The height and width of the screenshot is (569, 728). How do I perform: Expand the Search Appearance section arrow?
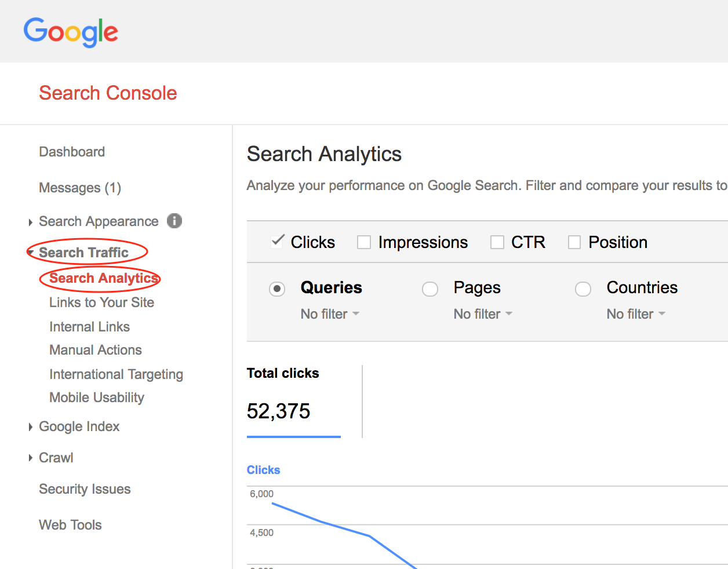point(30,222)
